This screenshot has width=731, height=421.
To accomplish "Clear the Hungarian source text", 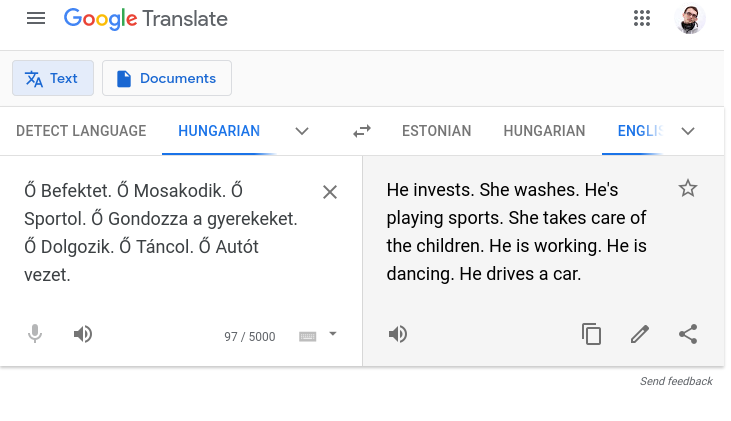I will pyautogui.click(x=329, y=192).
